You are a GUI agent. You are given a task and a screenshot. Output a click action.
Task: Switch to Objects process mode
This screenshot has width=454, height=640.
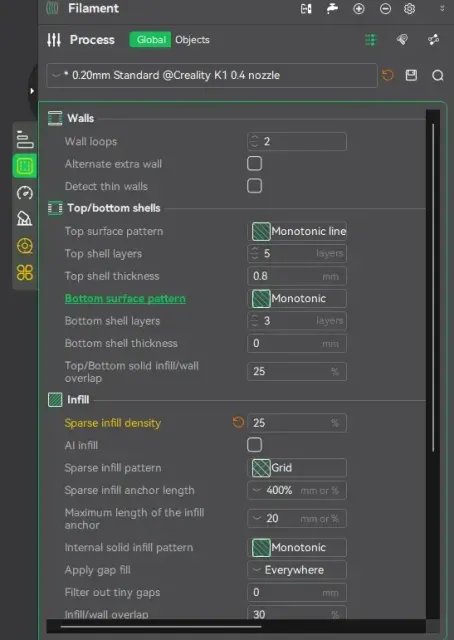(x=192, y=40)
